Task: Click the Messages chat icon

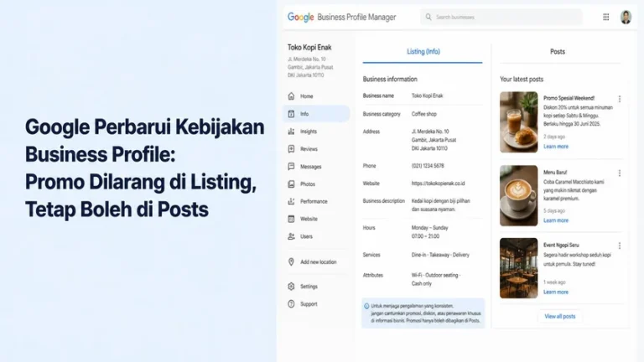Action: point(291,166)
